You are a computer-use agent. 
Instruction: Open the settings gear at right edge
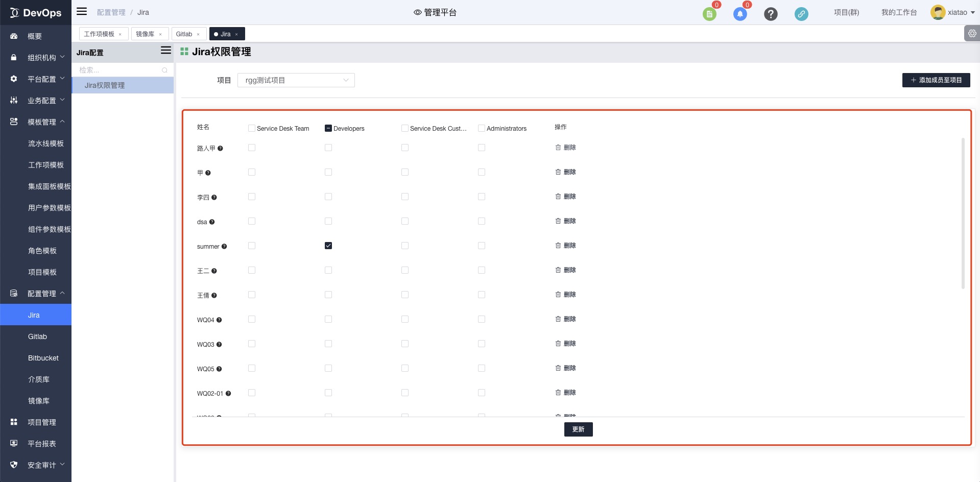pyautogui.click(x=972, y=33)
